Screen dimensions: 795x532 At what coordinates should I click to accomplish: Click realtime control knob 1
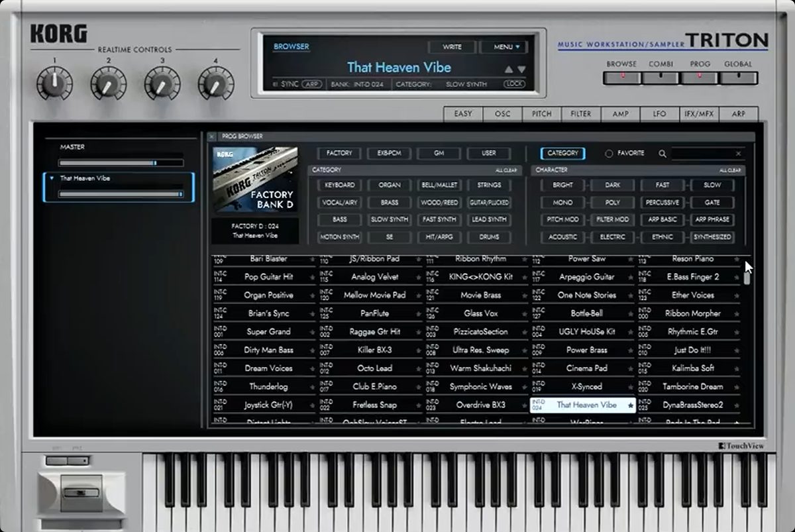coord(55,83)
